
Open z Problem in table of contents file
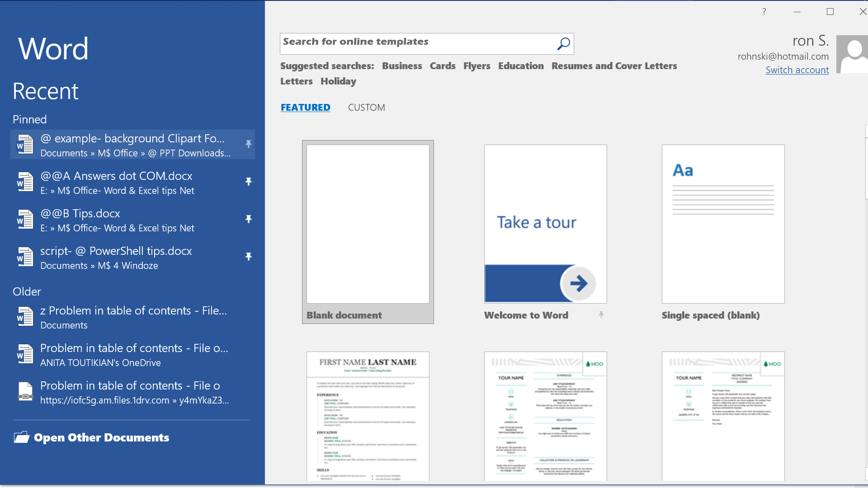tap(132, 317)
